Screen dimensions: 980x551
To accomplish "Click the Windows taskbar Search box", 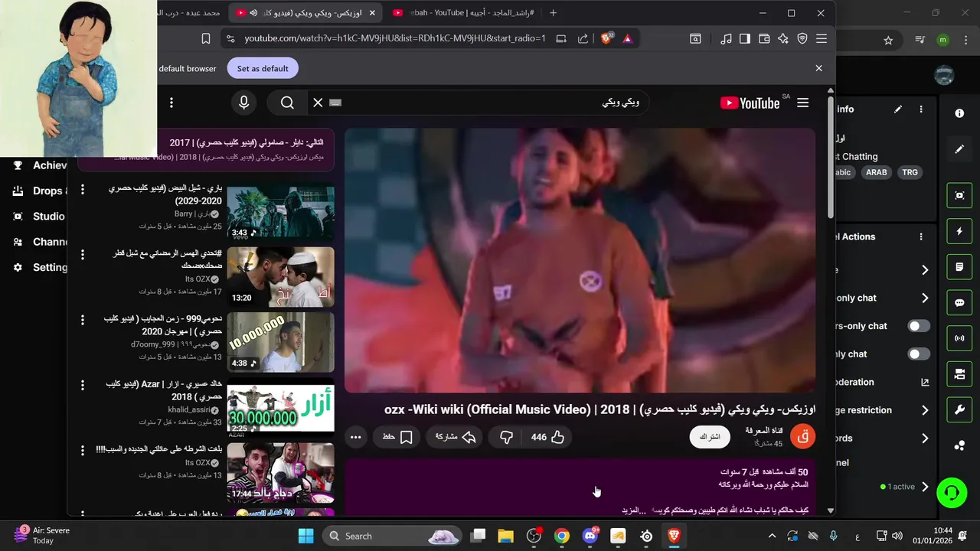I will point(391,536).
